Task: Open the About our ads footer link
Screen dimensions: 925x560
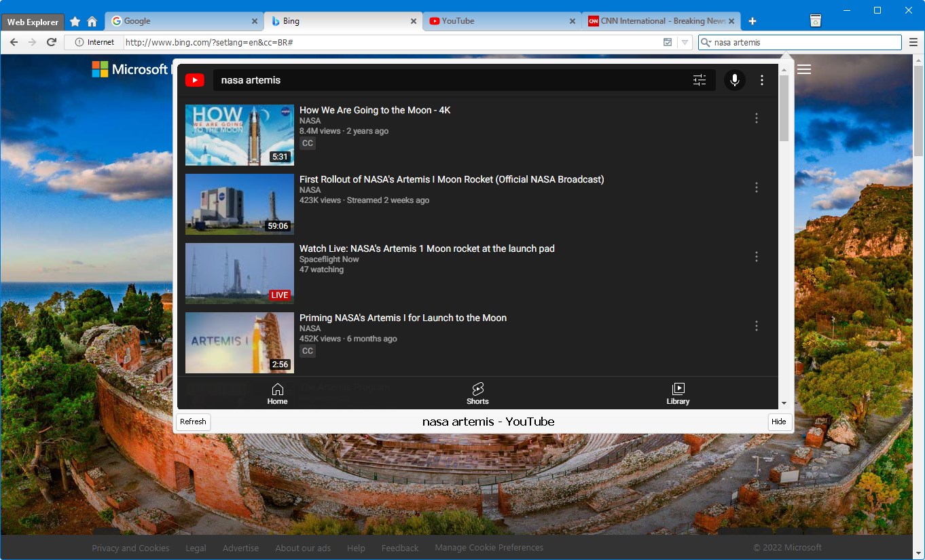Action: 303,548
